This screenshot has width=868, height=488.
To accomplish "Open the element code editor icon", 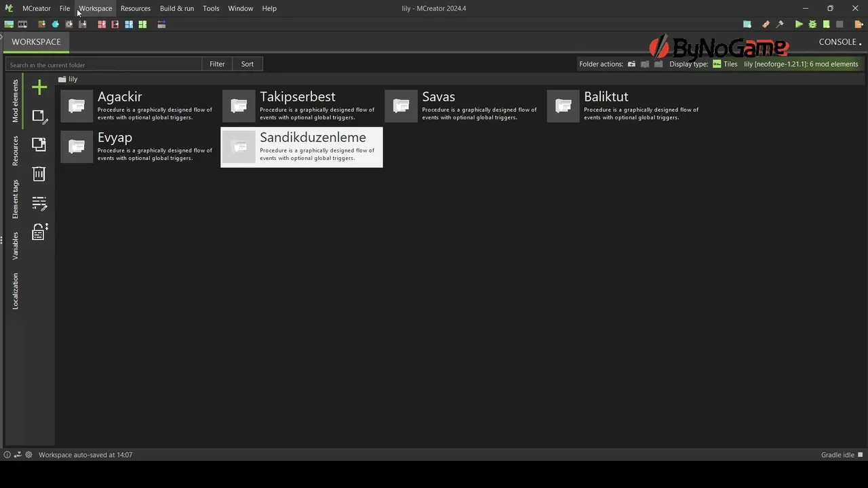I will [x=39, y=203].
